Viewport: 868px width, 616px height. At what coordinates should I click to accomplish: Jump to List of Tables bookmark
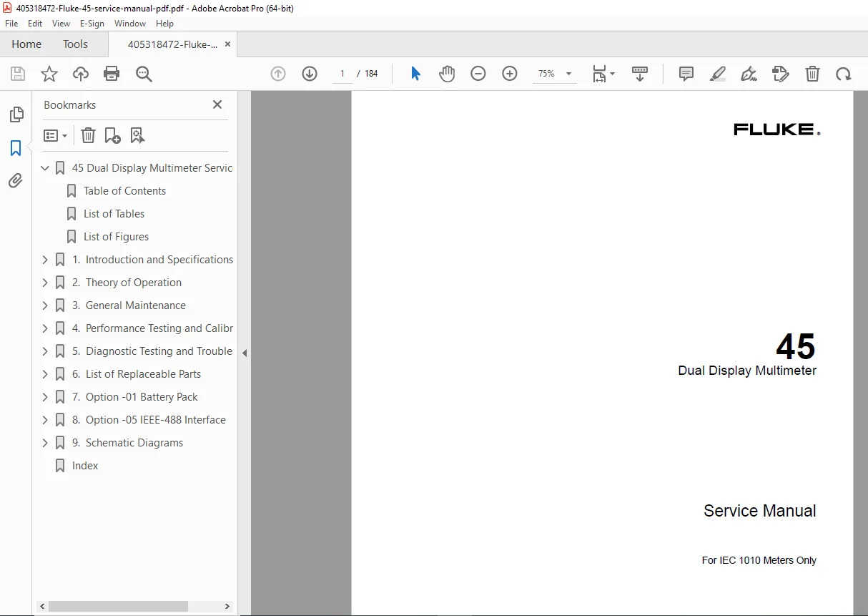tap(114, 214)
